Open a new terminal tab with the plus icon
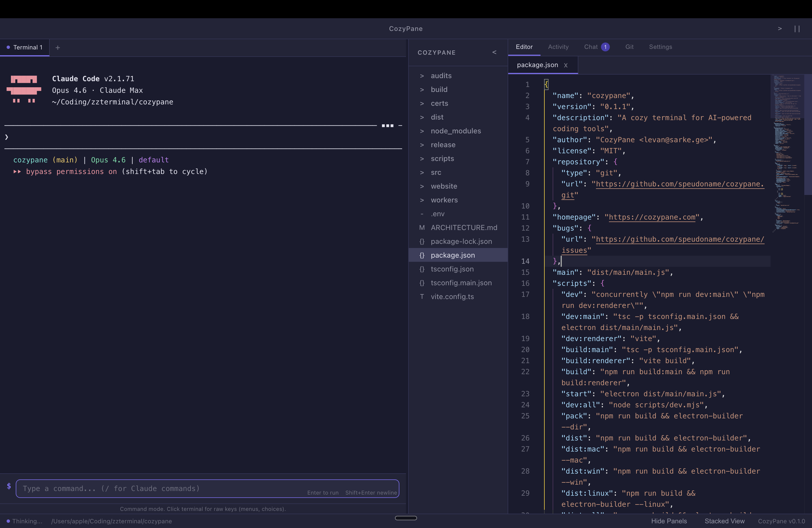 pos(58,48)
